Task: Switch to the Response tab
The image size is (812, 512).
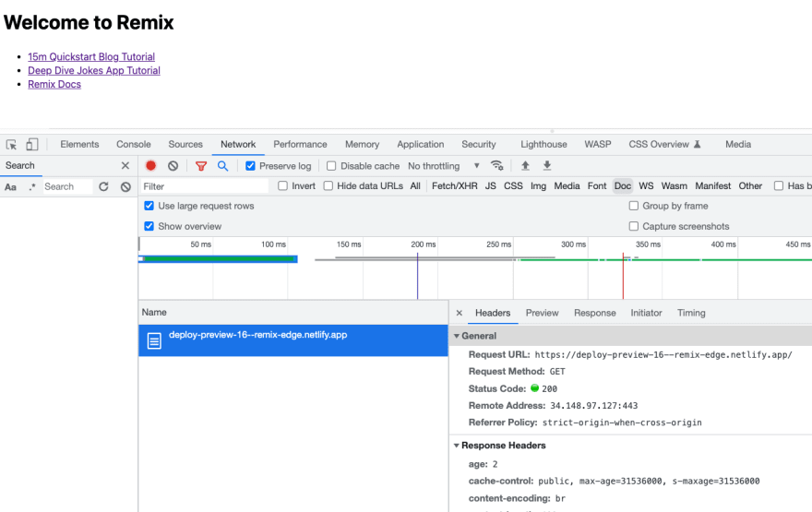Action: 595,314
